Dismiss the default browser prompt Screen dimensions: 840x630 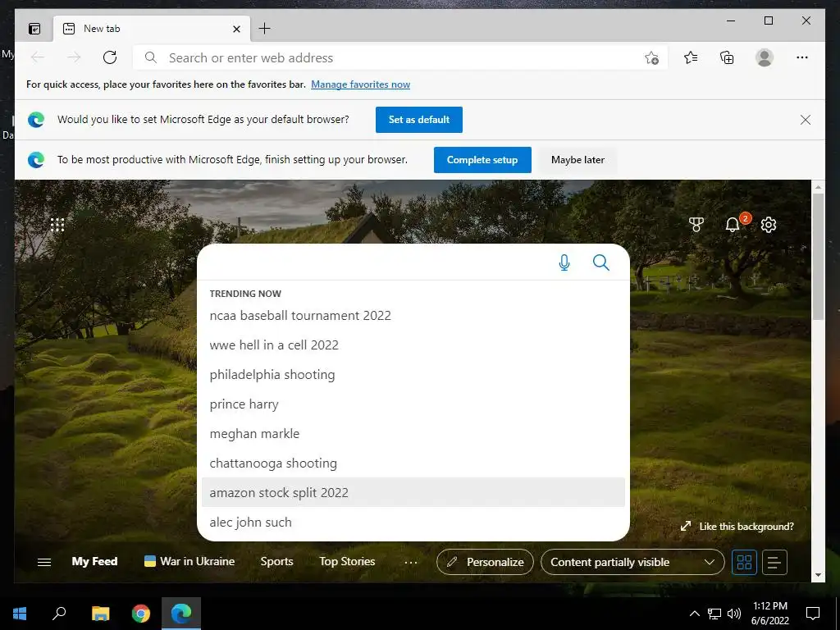pos(806,120)
